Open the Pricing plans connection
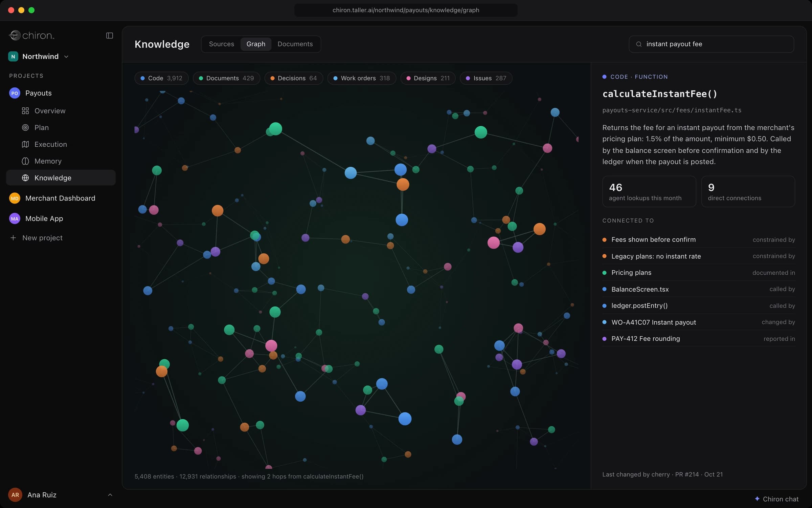The height and width of the screenshot is (508, 812). coord(698,273)
